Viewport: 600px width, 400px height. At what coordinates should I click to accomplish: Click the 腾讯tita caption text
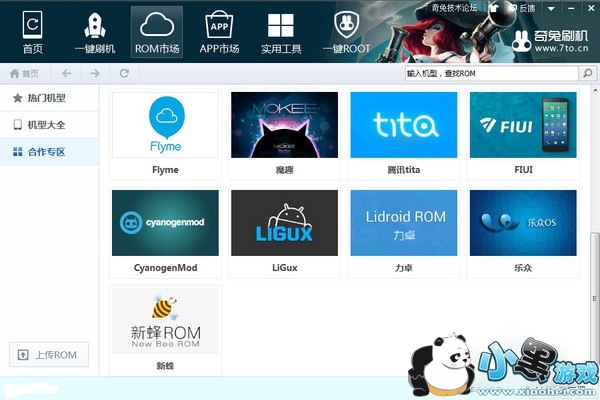[404, 170]
